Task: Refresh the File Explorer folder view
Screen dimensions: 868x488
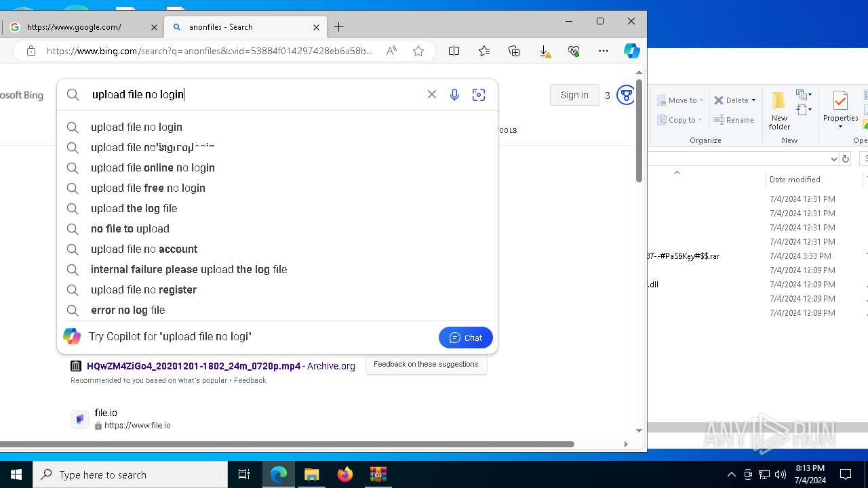Action: pos(845,159)
